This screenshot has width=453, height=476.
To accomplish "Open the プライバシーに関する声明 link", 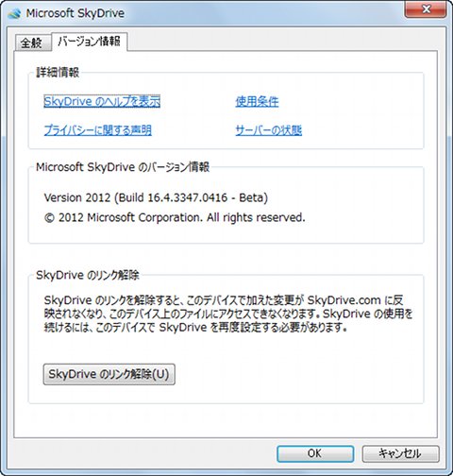I will 98,130.
